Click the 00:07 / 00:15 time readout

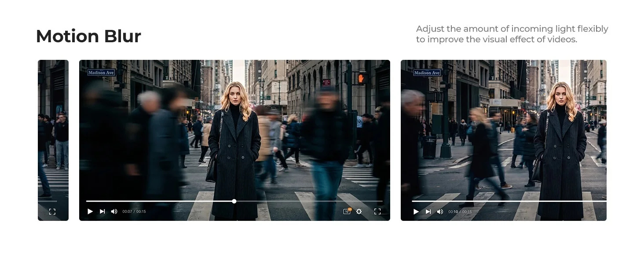pyautogui.click(x=134, y=212)
